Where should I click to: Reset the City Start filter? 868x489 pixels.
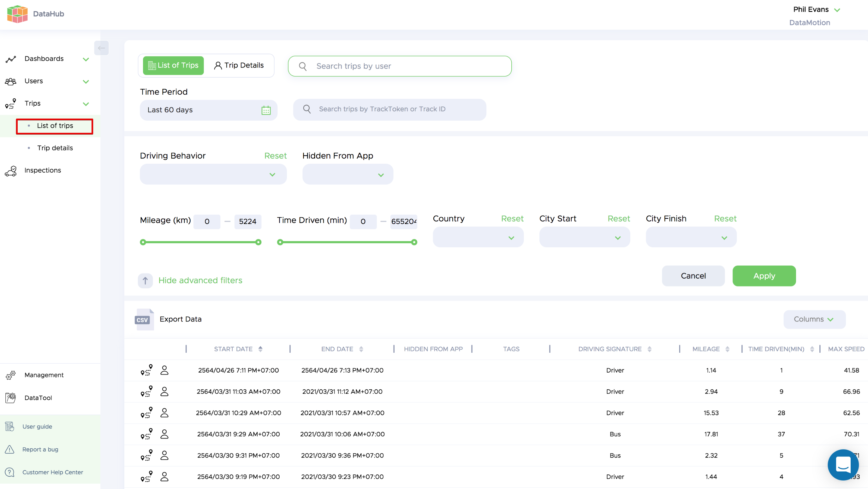pos(619,219)
